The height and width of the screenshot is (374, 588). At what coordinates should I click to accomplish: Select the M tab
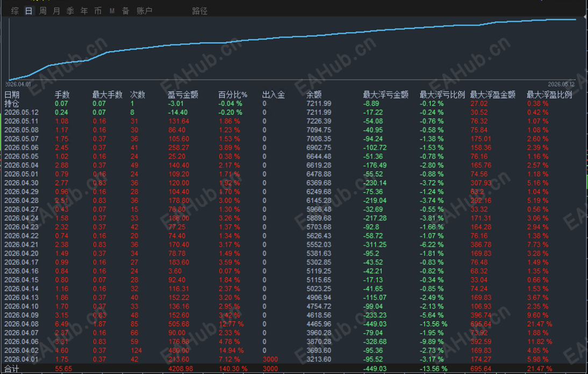click(x=112, y=11)
